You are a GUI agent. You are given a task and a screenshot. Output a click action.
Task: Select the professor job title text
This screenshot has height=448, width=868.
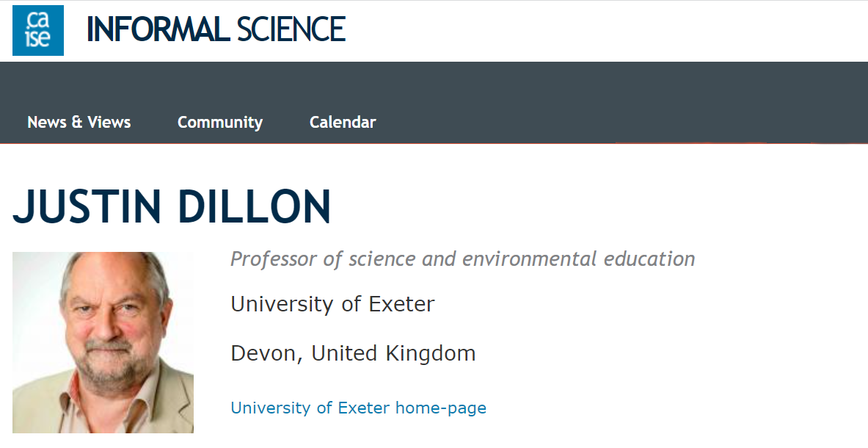[x=463, y=259]
